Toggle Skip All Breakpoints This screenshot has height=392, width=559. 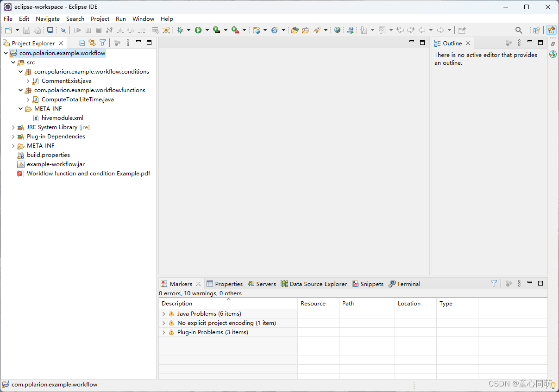63,30
